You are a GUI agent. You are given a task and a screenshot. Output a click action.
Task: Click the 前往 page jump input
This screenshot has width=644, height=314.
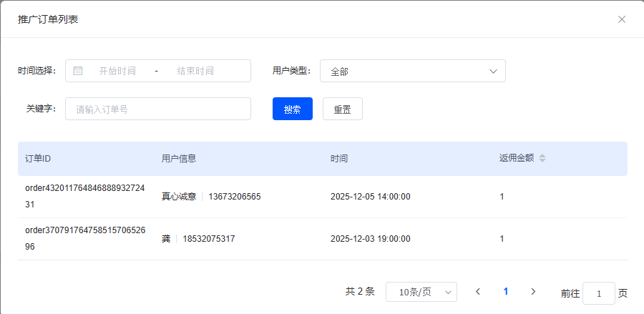(x=598, y=293)
